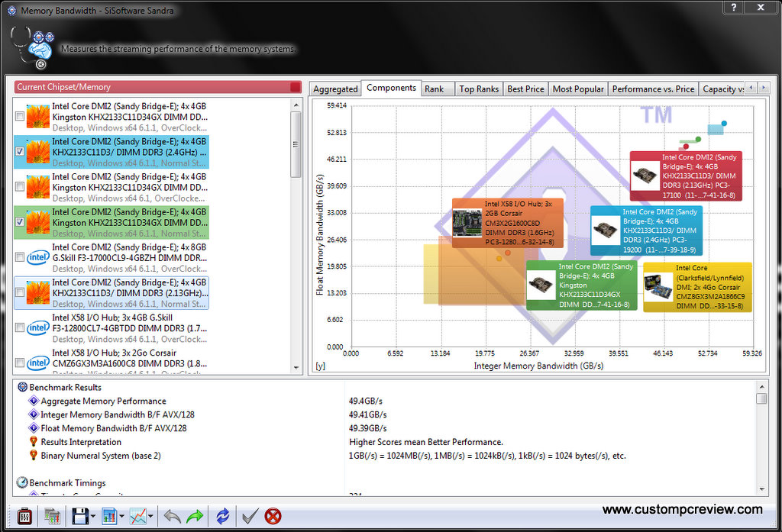Open the dropdown arrow next to the bar chart icon
This screenshot has height=532, width=782.
pyautogui.click(x=121, y=517)
